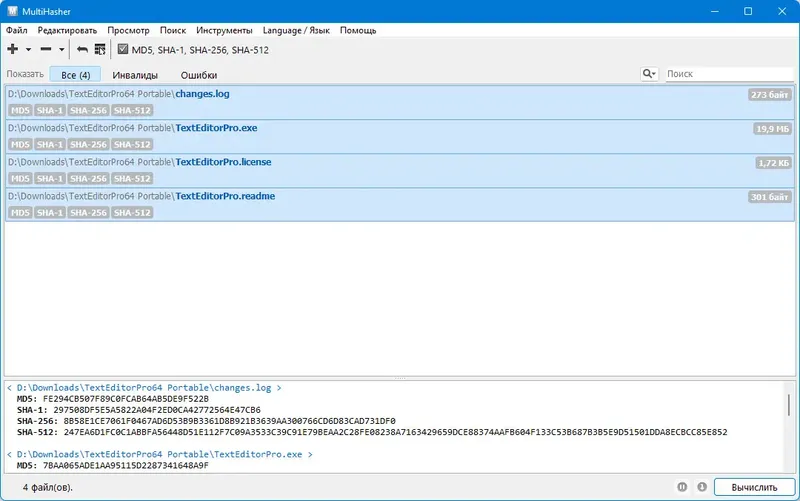Click the MD5 badge under changes.log
Screen dimensions: 800x501
click(20, 110)
